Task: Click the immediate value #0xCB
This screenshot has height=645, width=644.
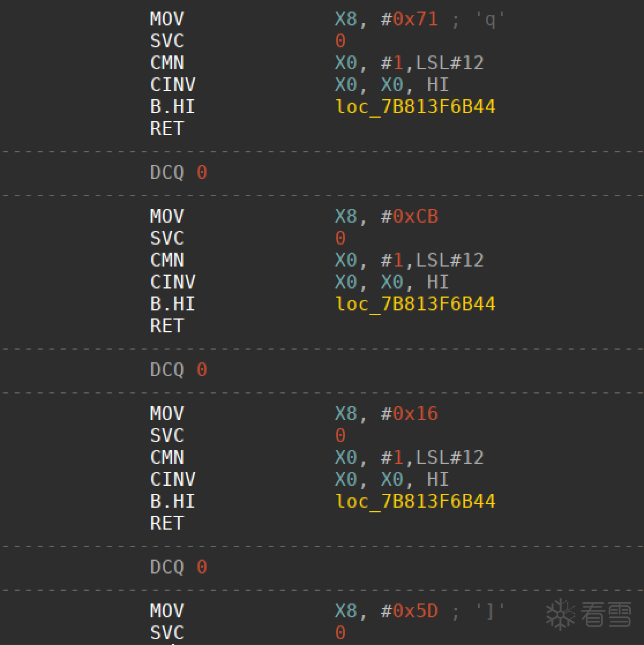Action: (x=410, y=216)
